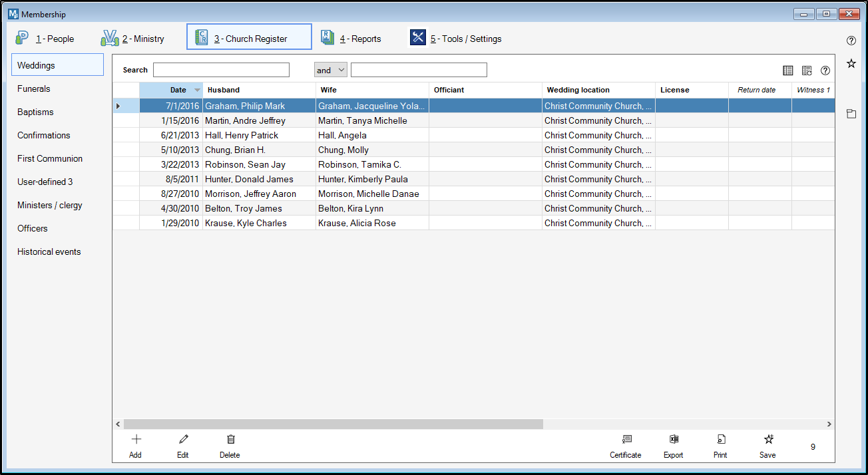Switch to the People tab

(x=45, y=39)
